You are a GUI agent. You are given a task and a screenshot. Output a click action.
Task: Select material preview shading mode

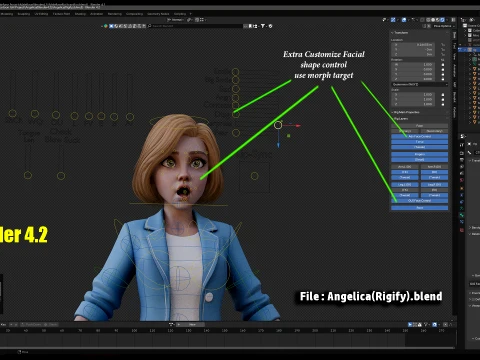click(x=438, y=20)
